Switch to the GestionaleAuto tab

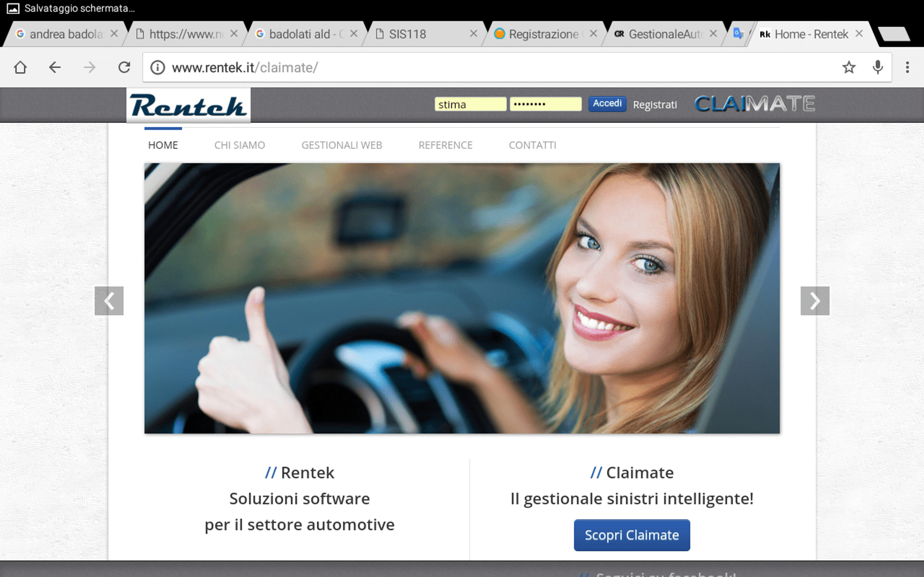tap(662, 34)
